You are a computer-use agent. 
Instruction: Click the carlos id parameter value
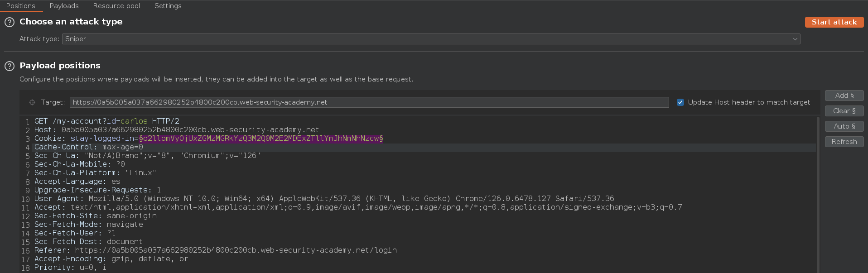(x=134, y=121)
